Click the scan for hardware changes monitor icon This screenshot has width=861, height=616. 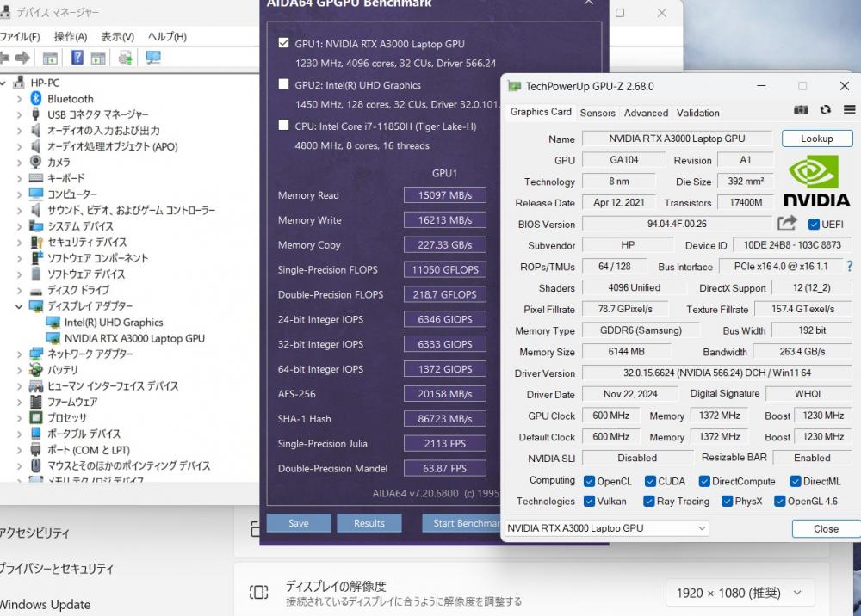(153, 58)
